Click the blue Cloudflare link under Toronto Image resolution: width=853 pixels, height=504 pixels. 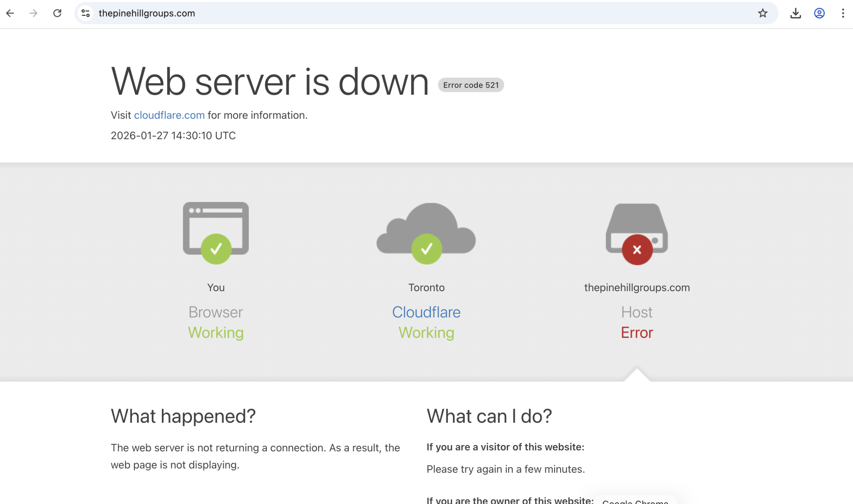pos(426,312)
